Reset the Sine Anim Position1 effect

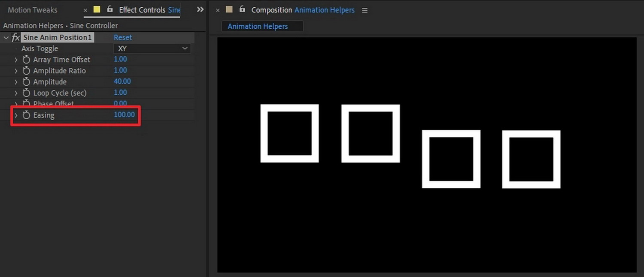pyautogui.click(x=123, y=37)
